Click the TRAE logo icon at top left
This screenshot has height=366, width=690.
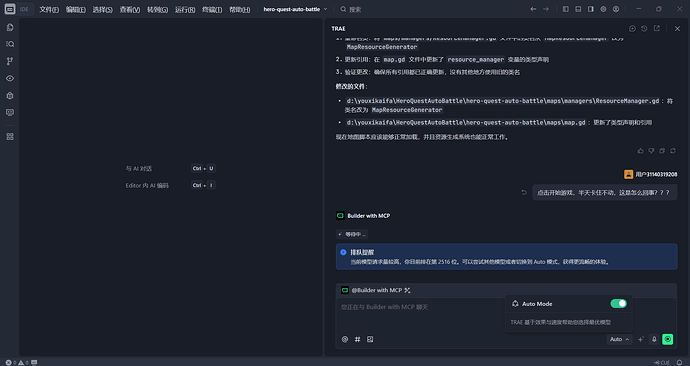(x=10, y=9)
